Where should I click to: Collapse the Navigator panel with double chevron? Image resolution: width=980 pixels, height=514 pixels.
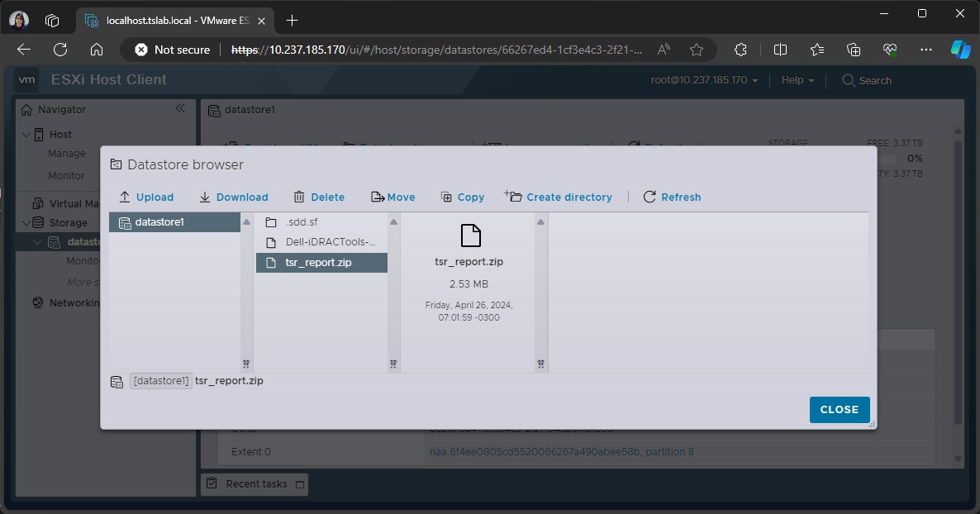pyautogui.click(x=181, y=109)
